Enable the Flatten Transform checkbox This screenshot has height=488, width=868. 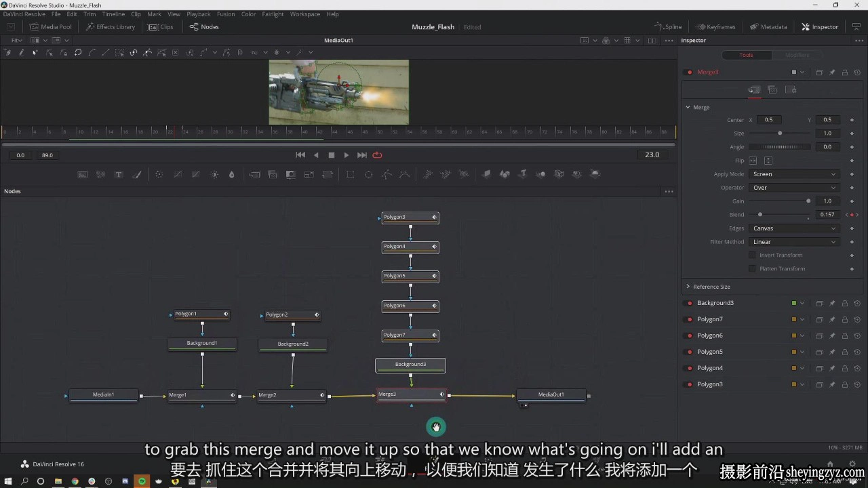(x=752, y=268)
